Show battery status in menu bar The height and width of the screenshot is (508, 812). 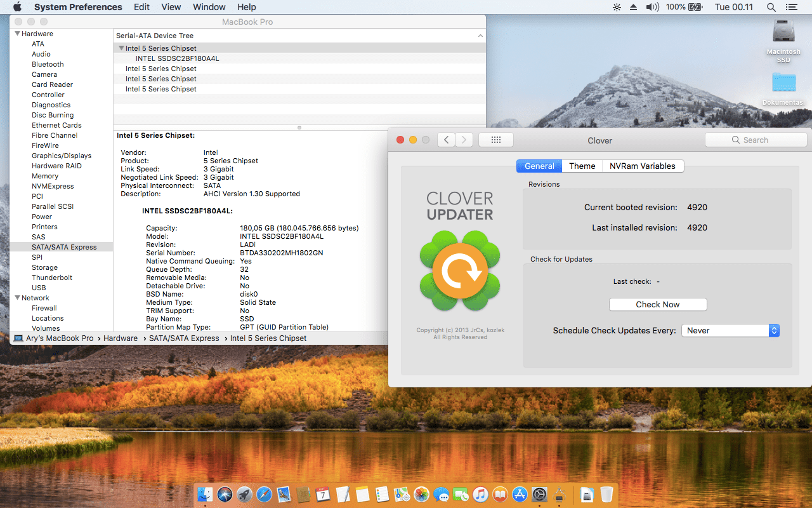pos(684,7)
